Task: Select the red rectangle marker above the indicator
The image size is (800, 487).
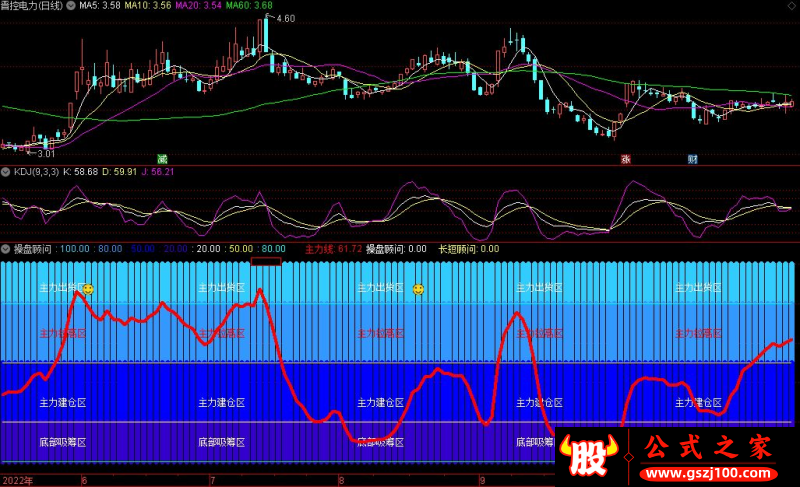Action: [266, 262]
